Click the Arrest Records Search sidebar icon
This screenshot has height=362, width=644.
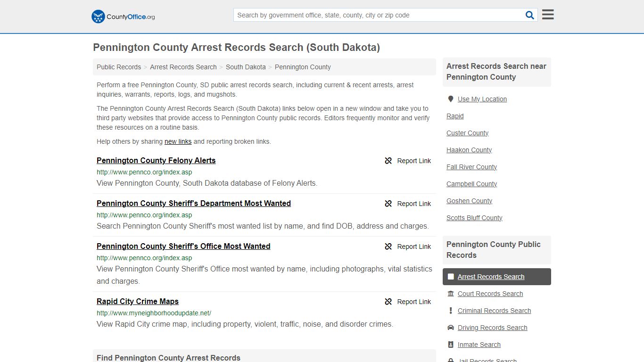[x=451, y=277]
